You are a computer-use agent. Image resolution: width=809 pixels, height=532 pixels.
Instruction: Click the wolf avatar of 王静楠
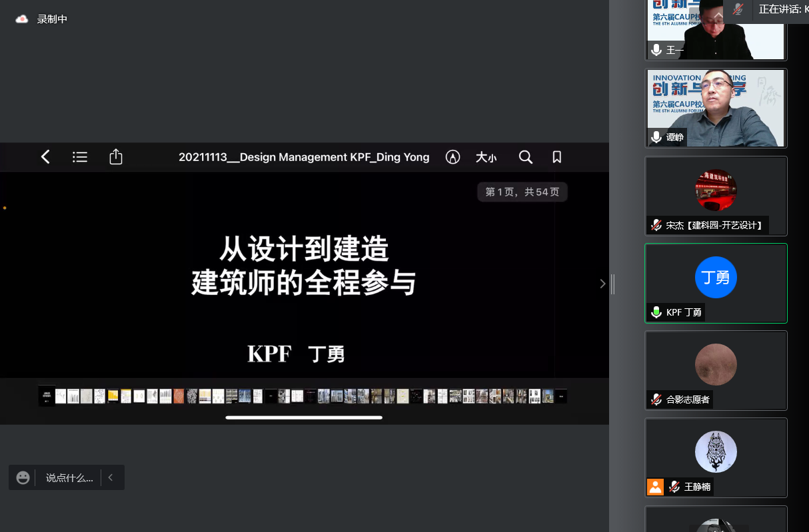coord(716,452)
